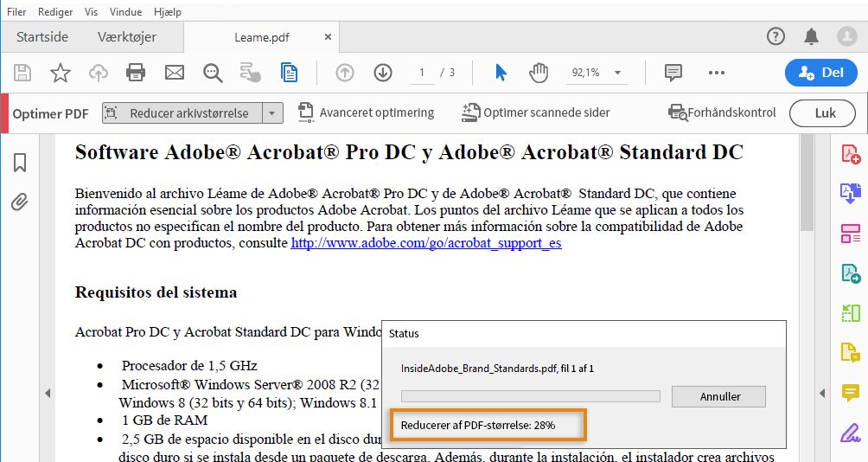
Task: Click the 'Requisitos del sistema' heading
Action: tap(156, 292)
